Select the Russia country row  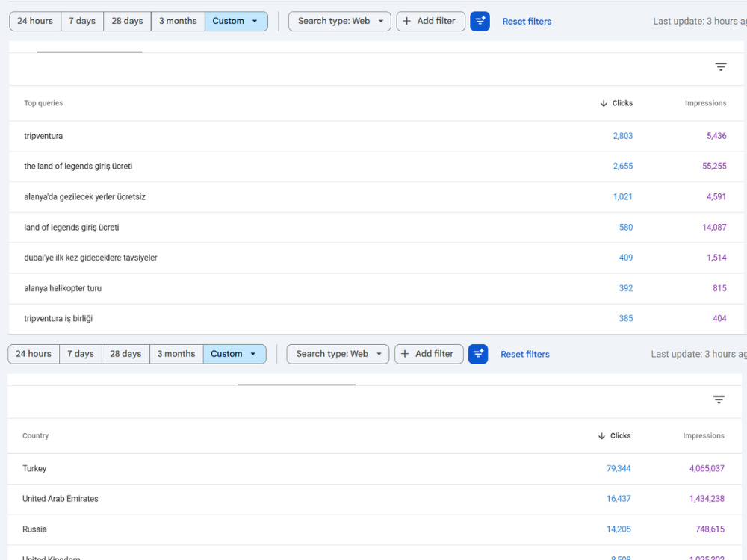pyautogui.click(x=374, y=529)
